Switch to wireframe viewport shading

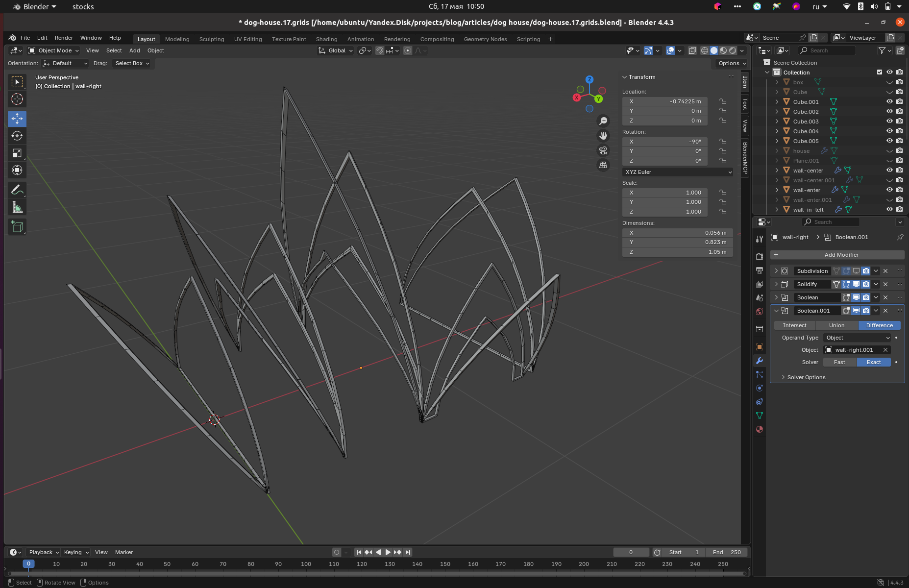705,50
